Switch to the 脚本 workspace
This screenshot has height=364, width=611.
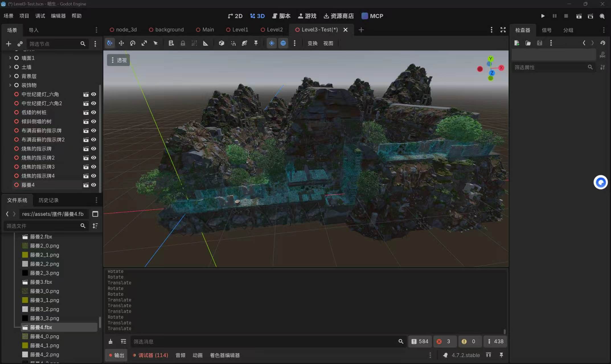click(x=281, y=16)
